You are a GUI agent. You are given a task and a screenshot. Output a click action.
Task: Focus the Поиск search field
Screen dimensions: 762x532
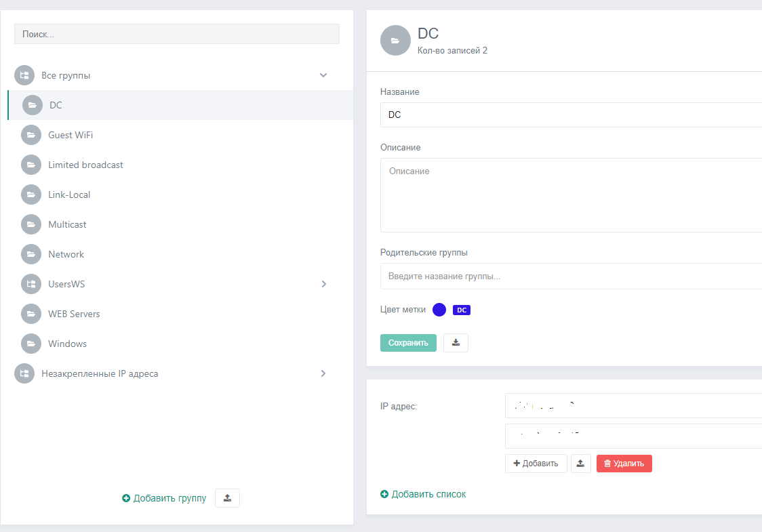(x=176, y=34)
